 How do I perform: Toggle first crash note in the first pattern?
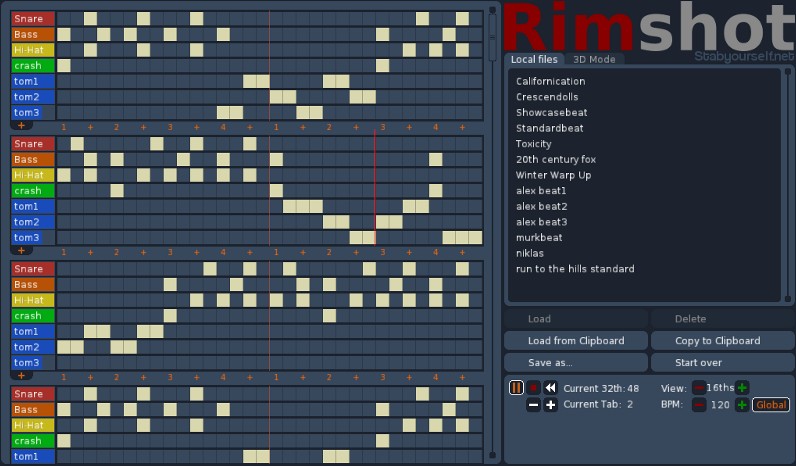coord(64,65)
